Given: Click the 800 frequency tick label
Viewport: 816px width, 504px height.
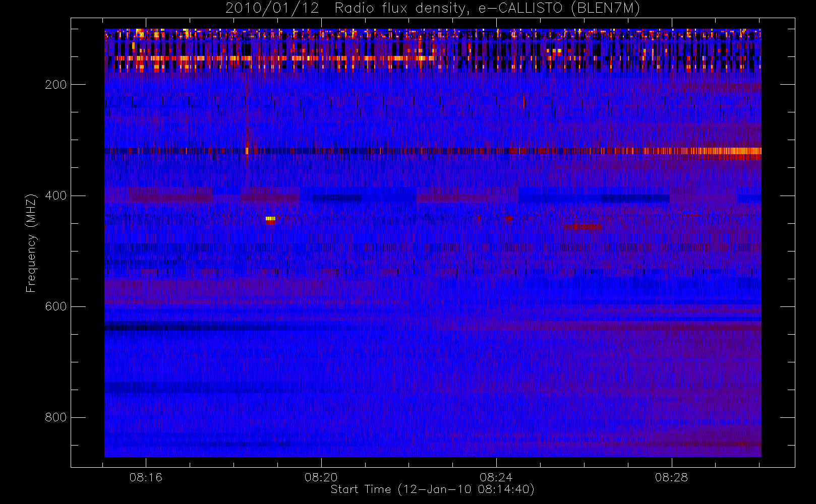Looking at the screenshot, I should (x=55, y=417).
